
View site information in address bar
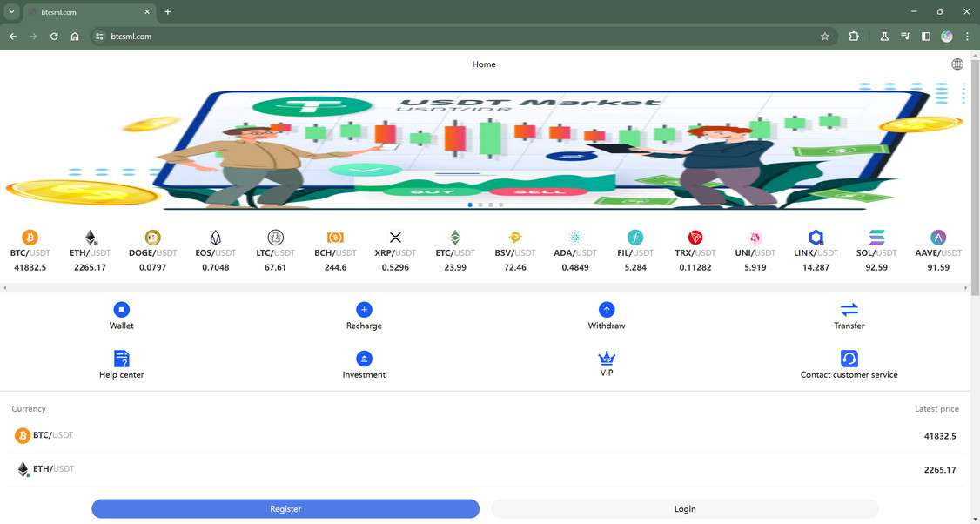tap(98, 37)
